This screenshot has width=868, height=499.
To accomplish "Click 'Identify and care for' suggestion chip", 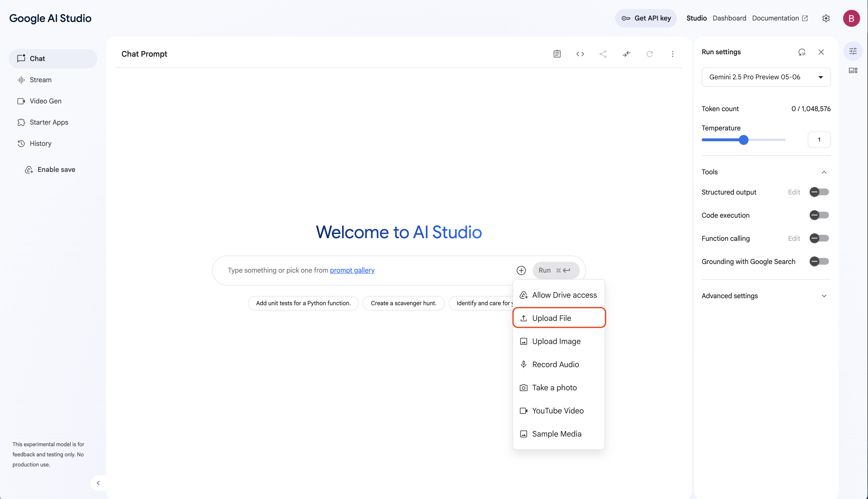I will (x=481, y=303).
